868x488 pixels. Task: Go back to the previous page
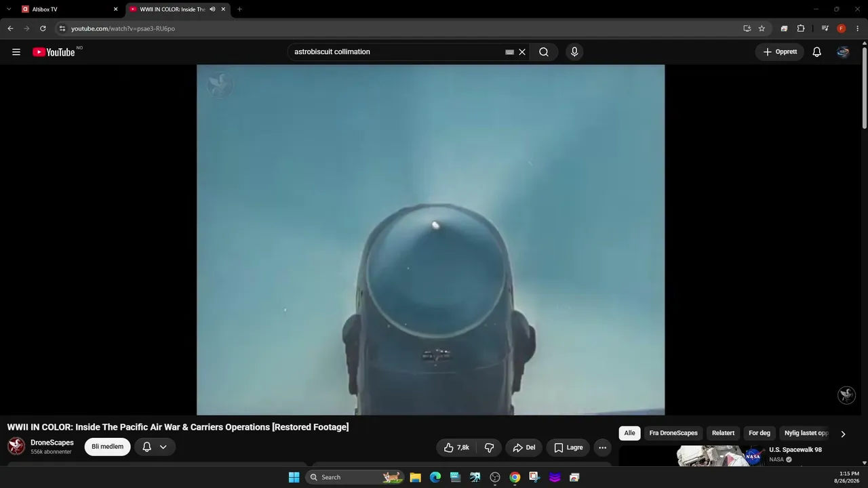10,28
